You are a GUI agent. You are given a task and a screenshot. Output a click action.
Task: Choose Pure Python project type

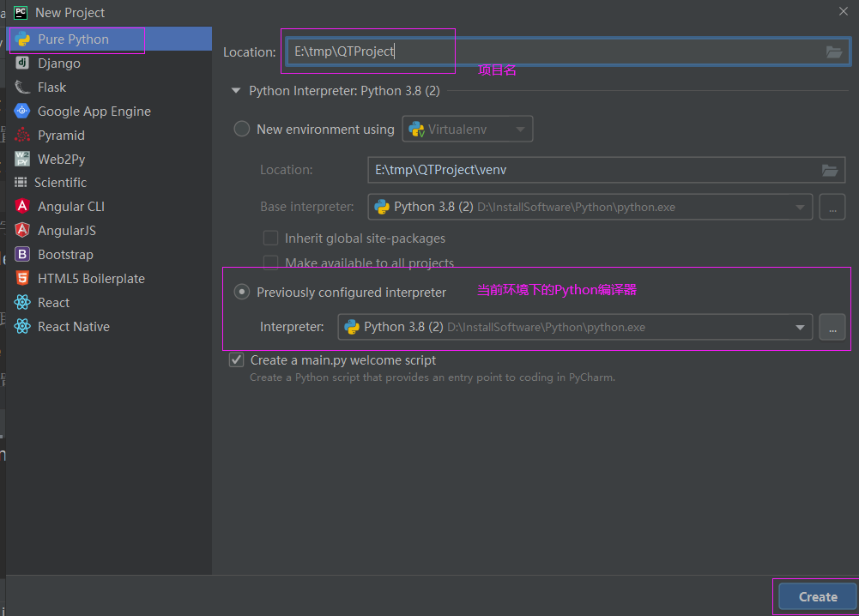pyautogui.click(x=109, y=39)
